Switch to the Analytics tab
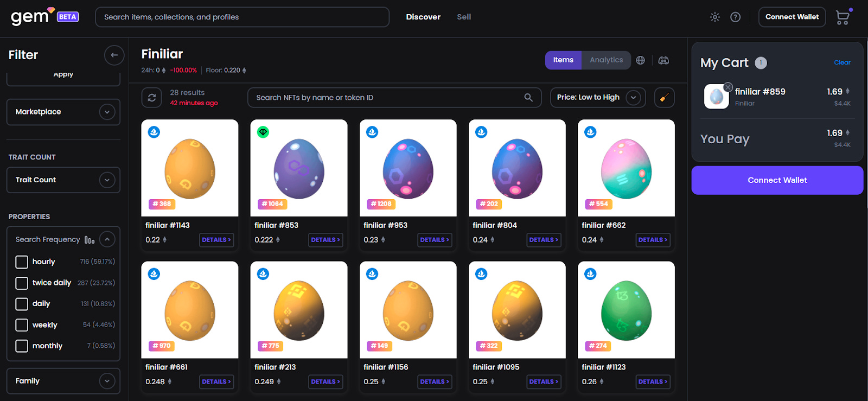The image size is (868, 401). coord(606,60)
